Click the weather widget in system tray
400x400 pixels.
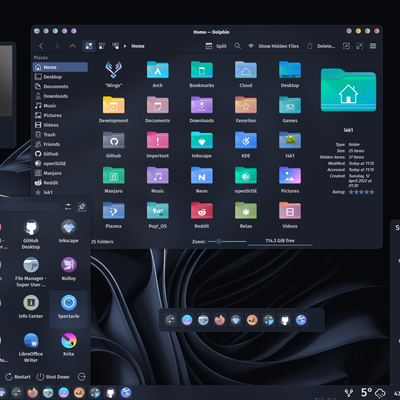pos(373,392)
